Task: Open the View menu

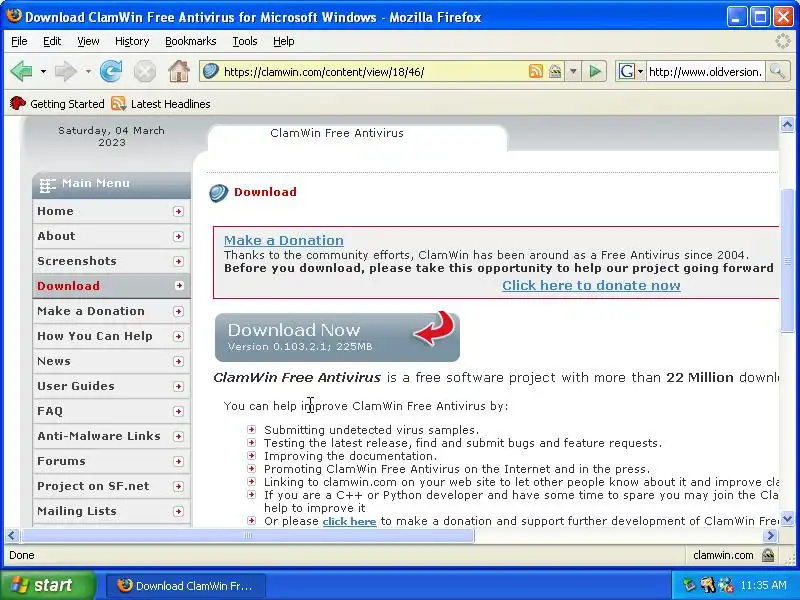Action: click(x=88, y=41)
